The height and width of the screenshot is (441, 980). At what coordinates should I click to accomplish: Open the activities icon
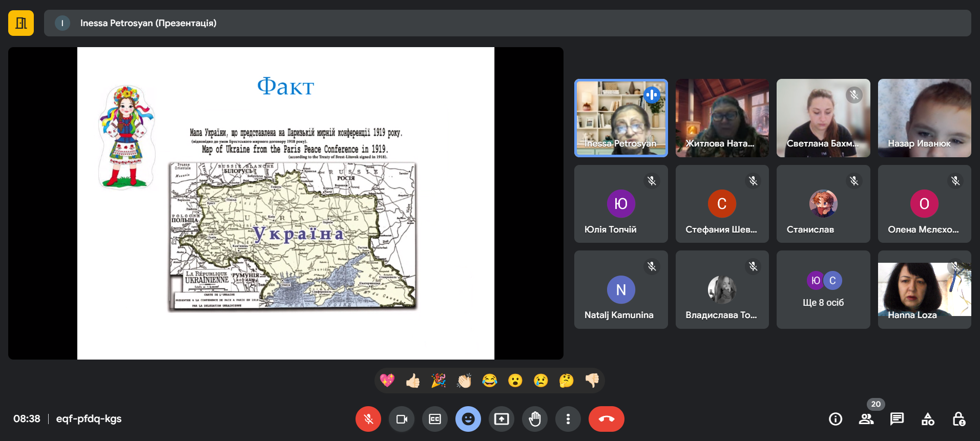[928, 419]
